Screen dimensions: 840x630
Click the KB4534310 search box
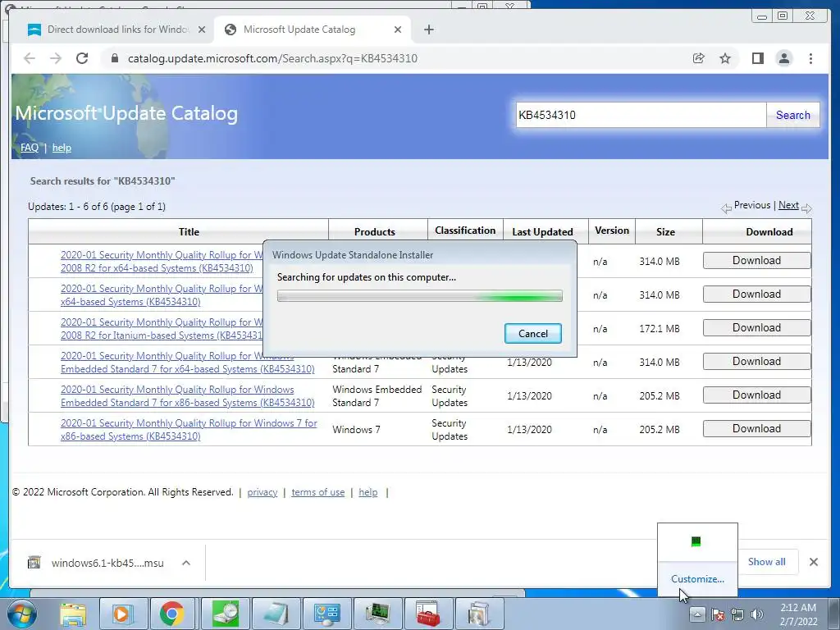(641, 115)
